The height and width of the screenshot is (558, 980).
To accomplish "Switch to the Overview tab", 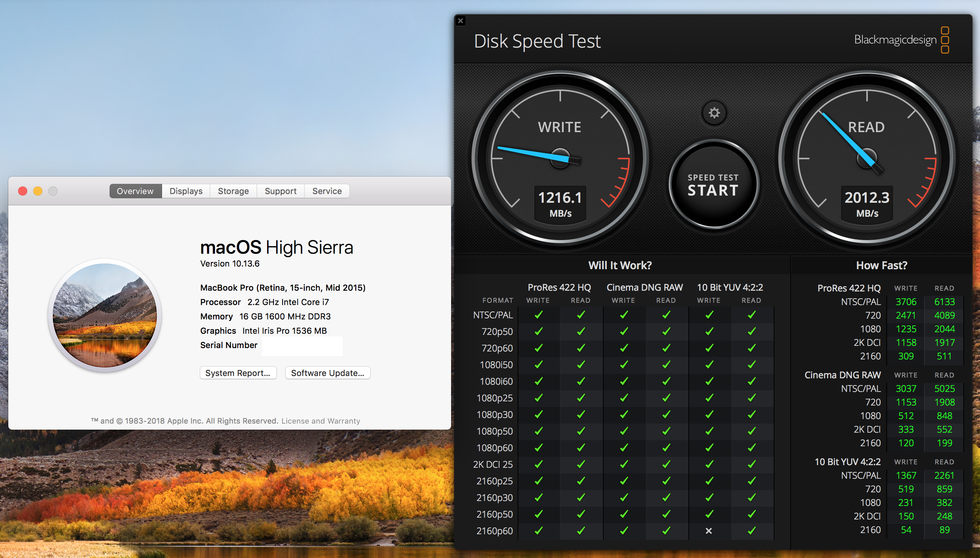I will 135,191.
